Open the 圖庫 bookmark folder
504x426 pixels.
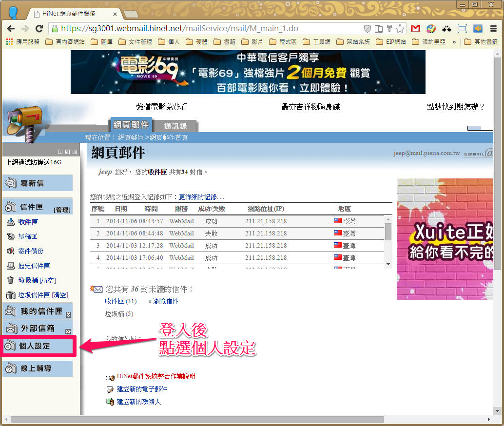point(102,42)
